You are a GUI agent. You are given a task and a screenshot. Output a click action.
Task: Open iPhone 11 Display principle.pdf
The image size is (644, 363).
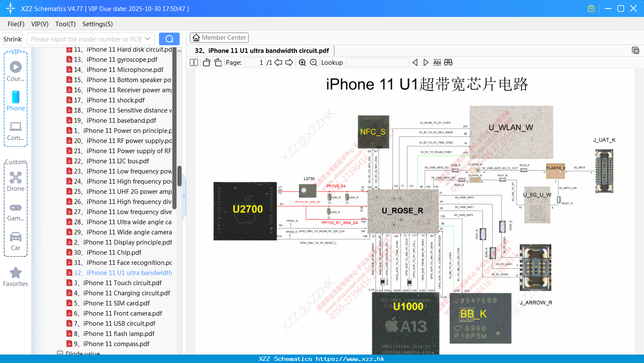click(x=123, y=242)
